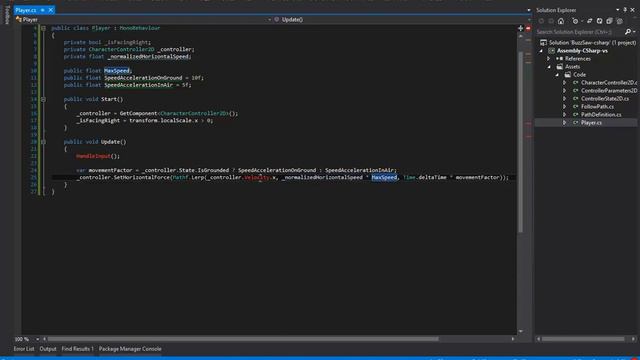This screenshot has width=640, height=360.
Task: Pin the Solution Explorer panel
Action: [x=625, y=10]
